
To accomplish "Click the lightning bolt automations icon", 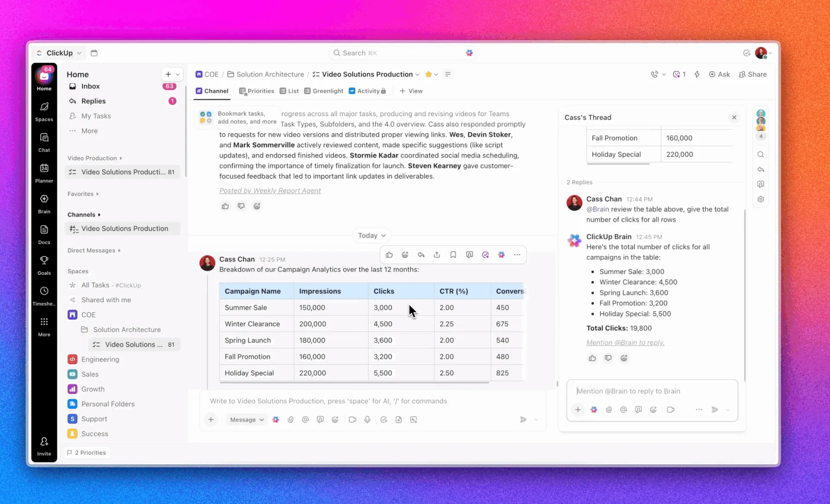I will (x=697, y=74).
